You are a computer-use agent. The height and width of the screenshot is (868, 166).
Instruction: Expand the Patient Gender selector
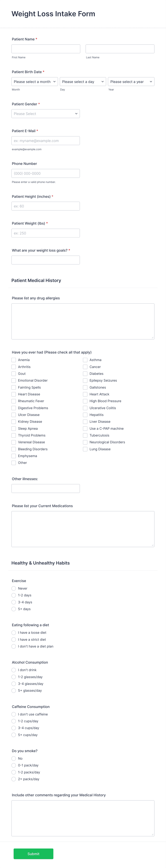(x=46, y=114)
